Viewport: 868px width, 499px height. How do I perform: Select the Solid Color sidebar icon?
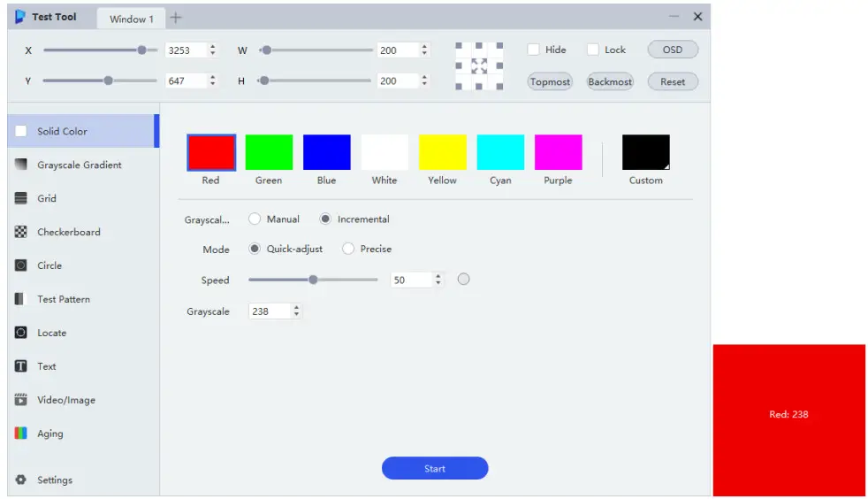click(x=21, y=131)
